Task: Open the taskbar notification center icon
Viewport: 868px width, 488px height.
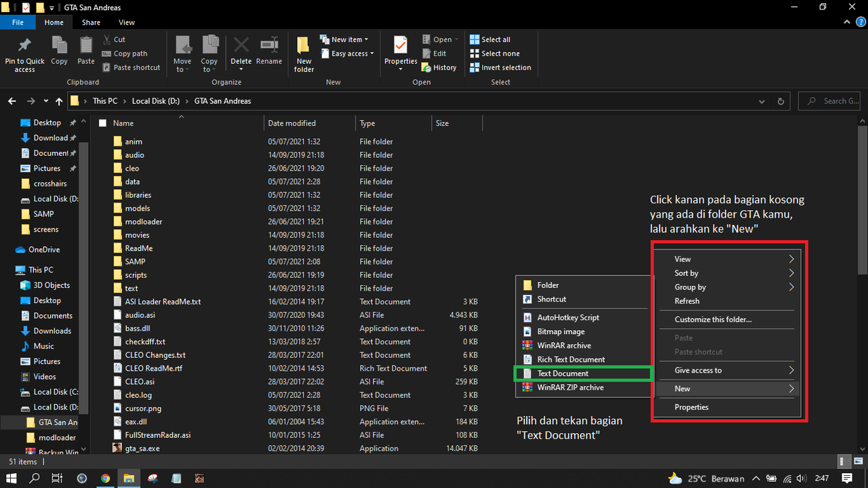Action: 847,479
